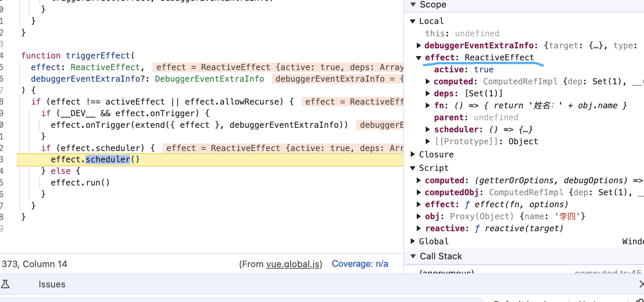Click the DebuggerEventExtraInfo type annotation
Screen dimensions: 644x302
[x=210, y=79]
